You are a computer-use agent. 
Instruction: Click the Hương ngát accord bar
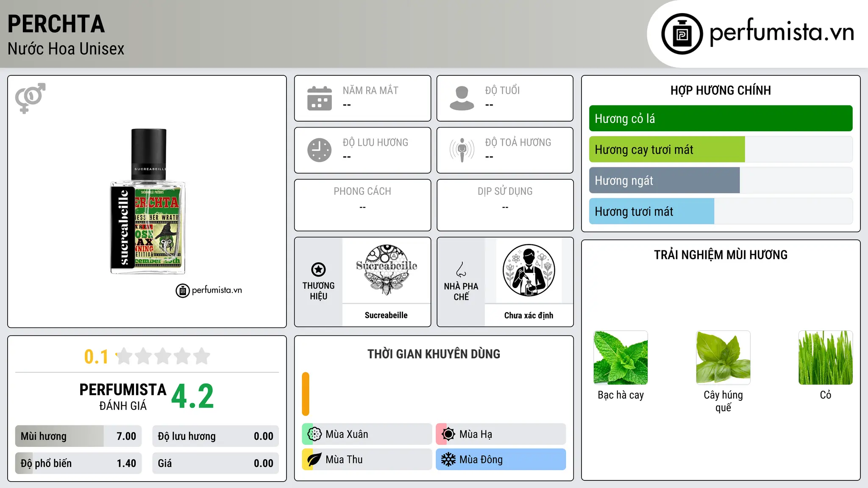(x=721, y=180)
